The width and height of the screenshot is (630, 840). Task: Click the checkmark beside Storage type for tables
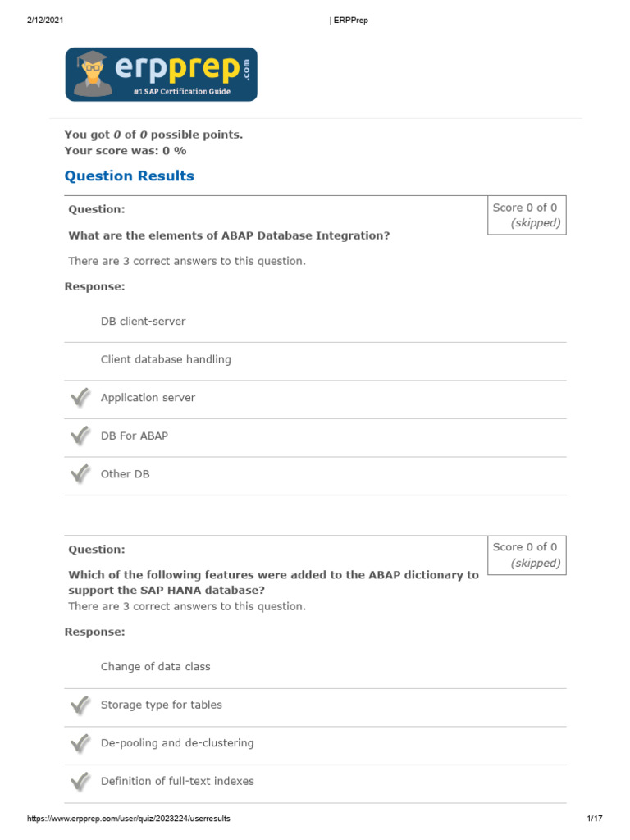point(80,705)
